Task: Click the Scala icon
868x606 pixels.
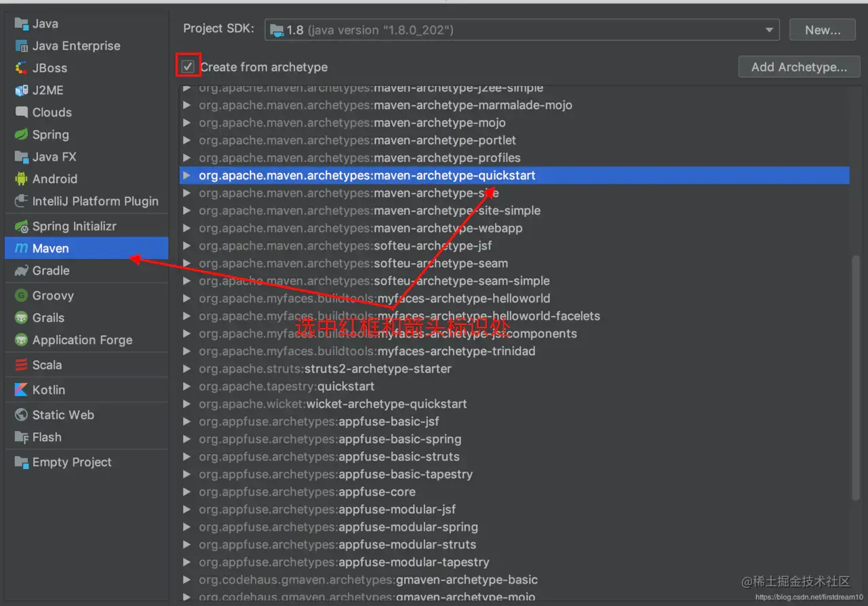Action: point(21,365)
